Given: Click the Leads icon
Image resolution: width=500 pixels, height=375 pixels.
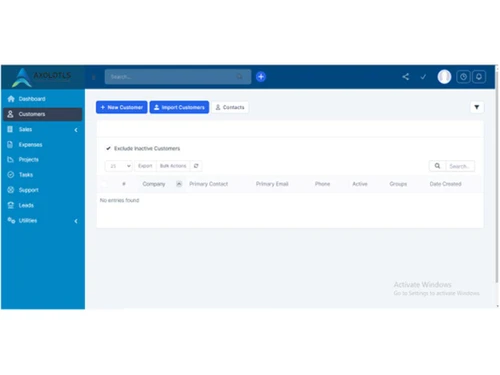Looking at the screenshot, I should click(x=11, y=205).
